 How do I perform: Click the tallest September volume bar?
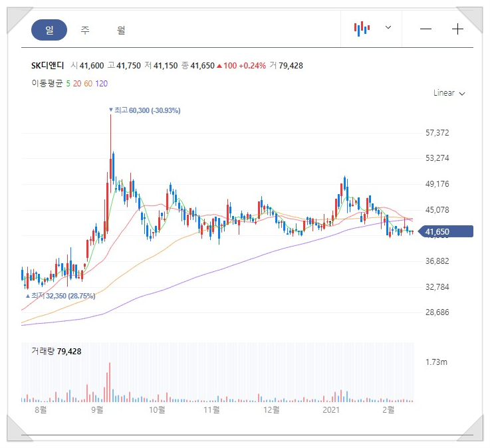(110, 382)
